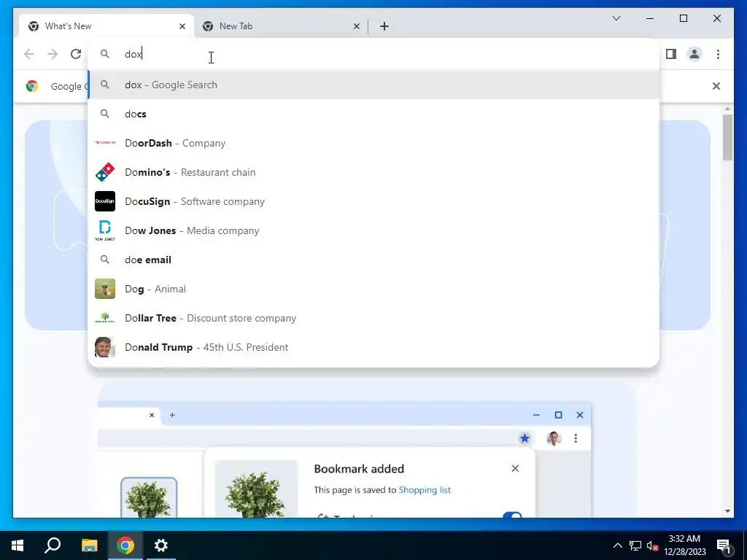Click the Dollar Tree logo icon
This screenshot has height=560, width=747.
(105, 318)
